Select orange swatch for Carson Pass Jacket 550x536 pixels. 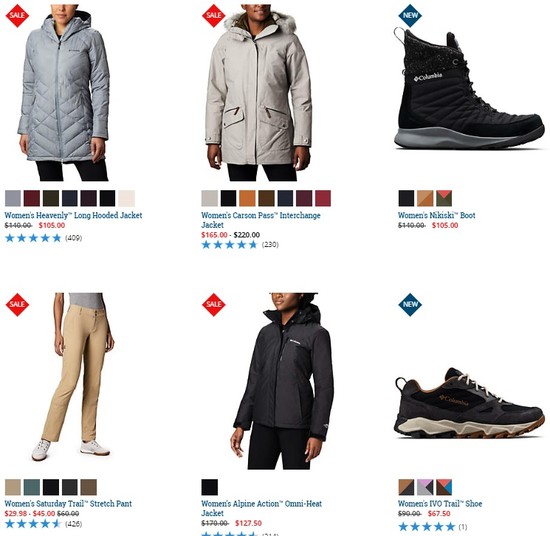pos(247,198)
